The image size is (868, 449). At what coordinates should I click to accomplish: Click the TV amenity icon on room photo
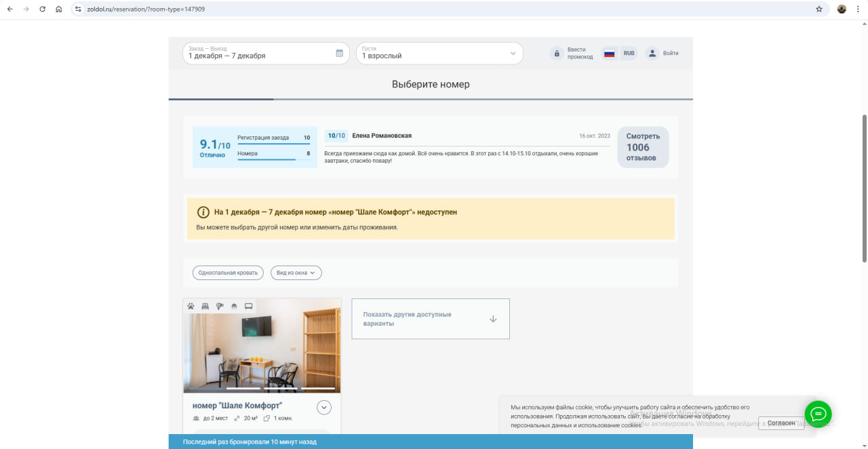[x=248, y=306]
